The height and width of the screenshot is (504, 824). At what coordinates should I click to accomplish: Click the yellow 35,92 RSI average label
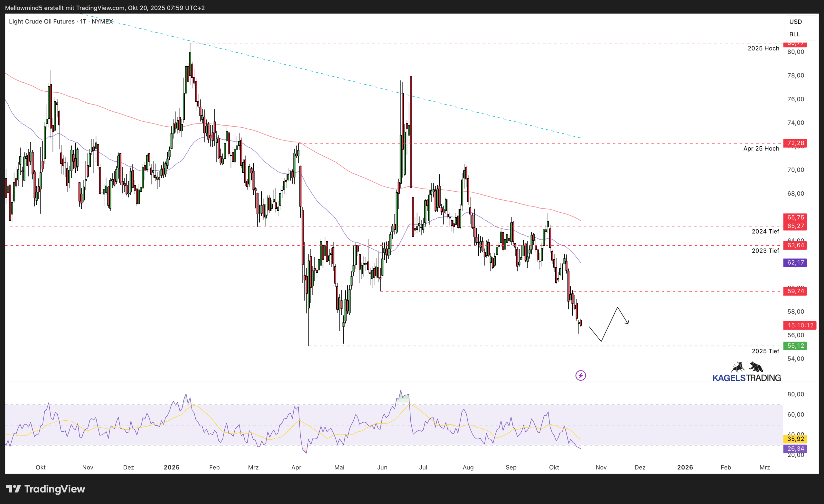click(x=795, y=439)
